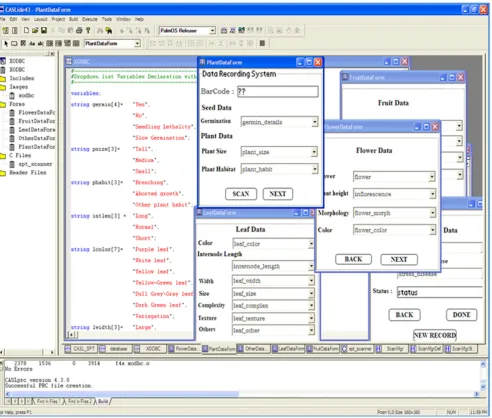Click the BarCode input field
492x418 pixels.
click(278, 91)
